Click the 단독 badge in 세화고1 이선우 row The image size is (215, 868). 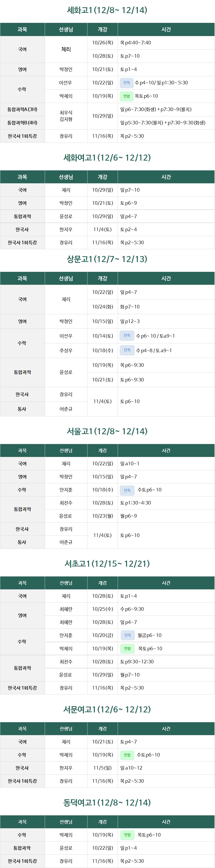coord(126,83)
